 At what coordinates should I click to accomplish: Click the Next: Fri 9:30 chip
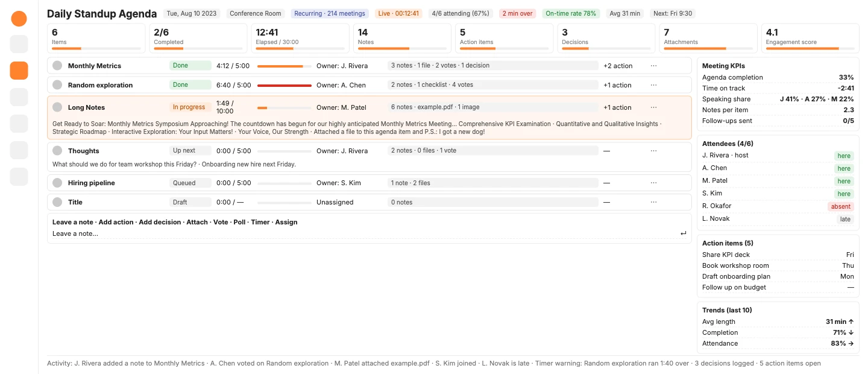point(672,13)
